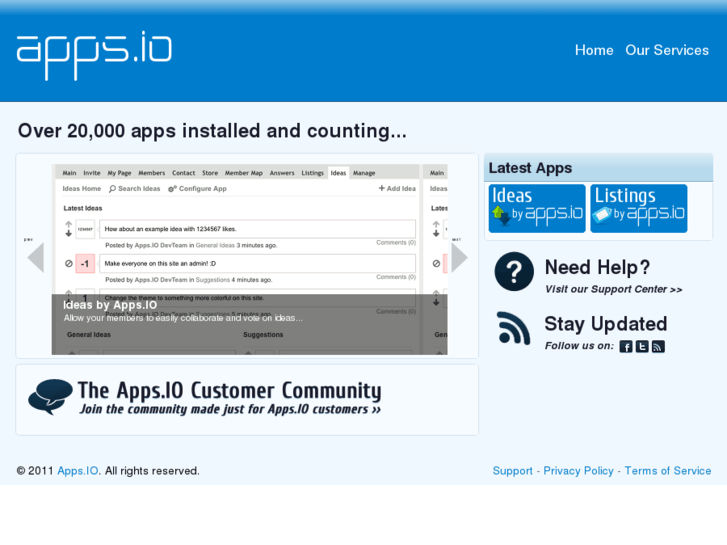This screenshot has width=727, height=545.
Task: Click the Latest Apps panel heading
Action: (x=530, y=168)
